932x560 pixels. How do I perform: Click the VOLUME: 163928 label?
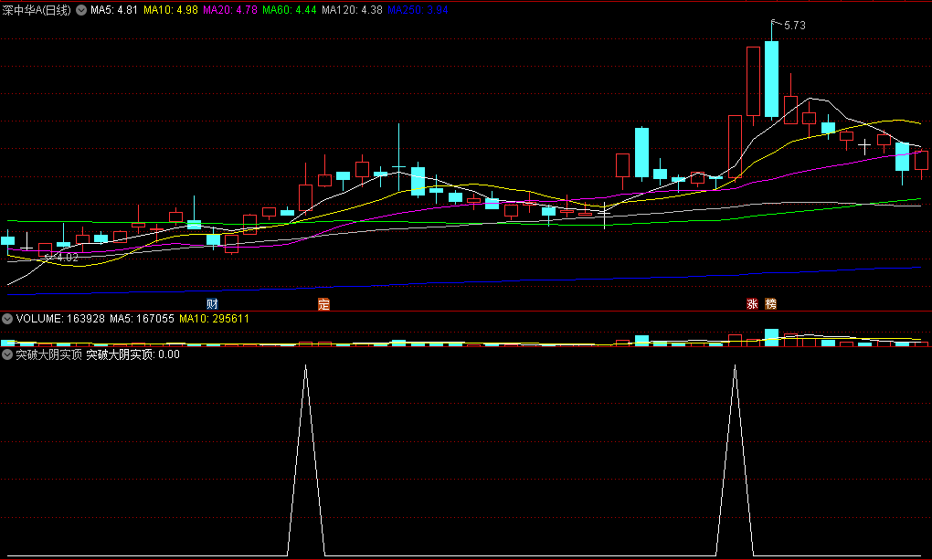click(x=60, y=319)
